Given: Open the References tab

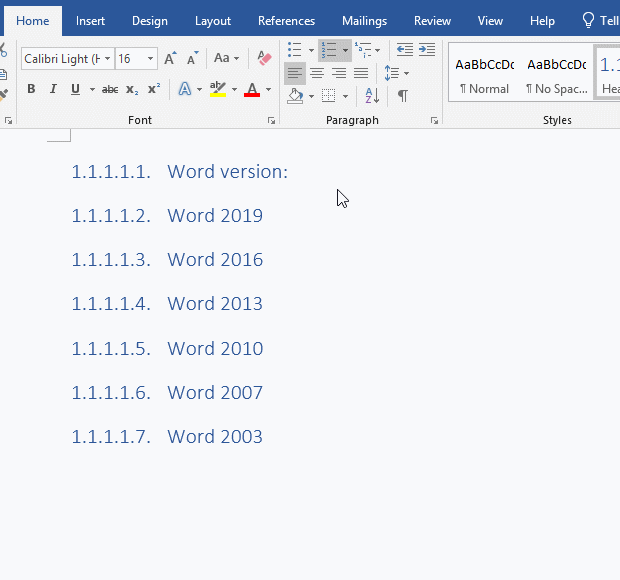Looking at the screenshot, I should (x=286, y=21).
